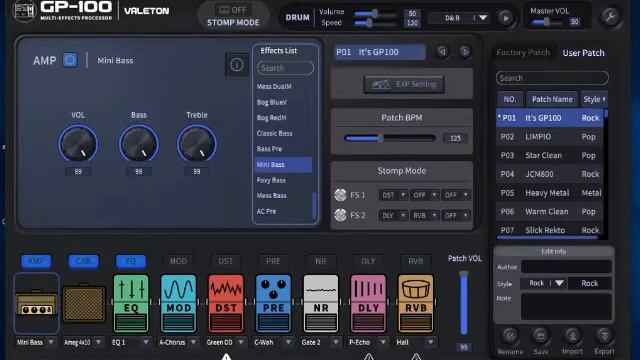640x360 pixels.
Task: Click the FS 1 footswitch icon
Action: pos(340,195)
